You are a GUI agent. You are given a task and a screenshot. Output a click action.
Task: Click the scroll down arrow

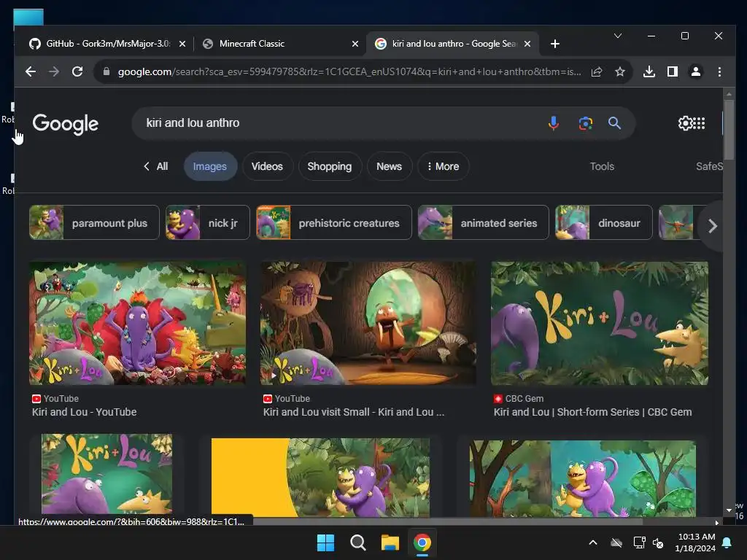729,510
